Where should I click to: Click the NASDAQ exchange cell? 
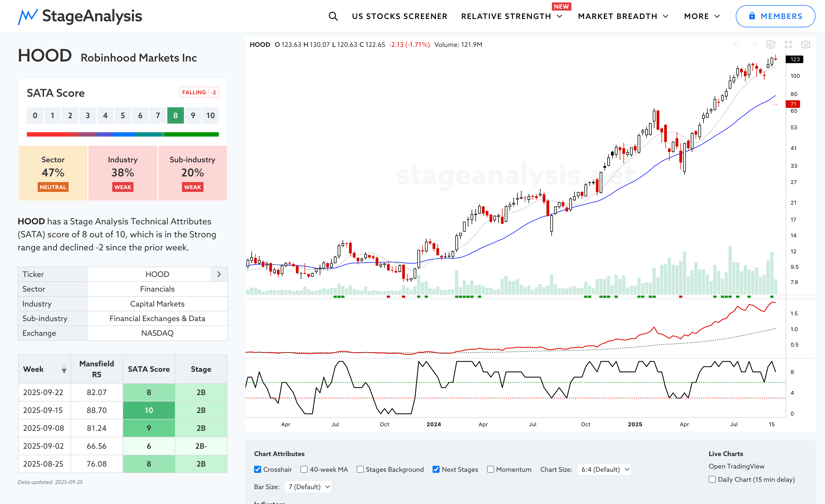[157, 333]
